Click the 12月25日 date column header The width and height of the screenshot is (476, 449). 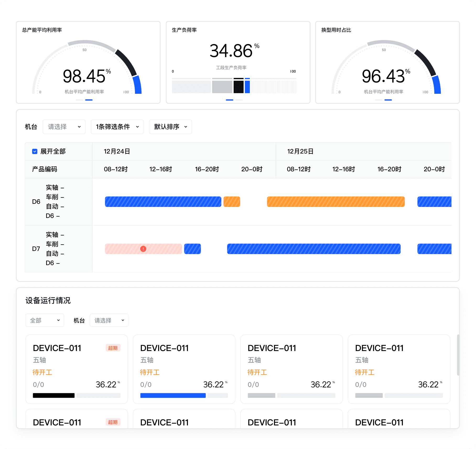300,151
